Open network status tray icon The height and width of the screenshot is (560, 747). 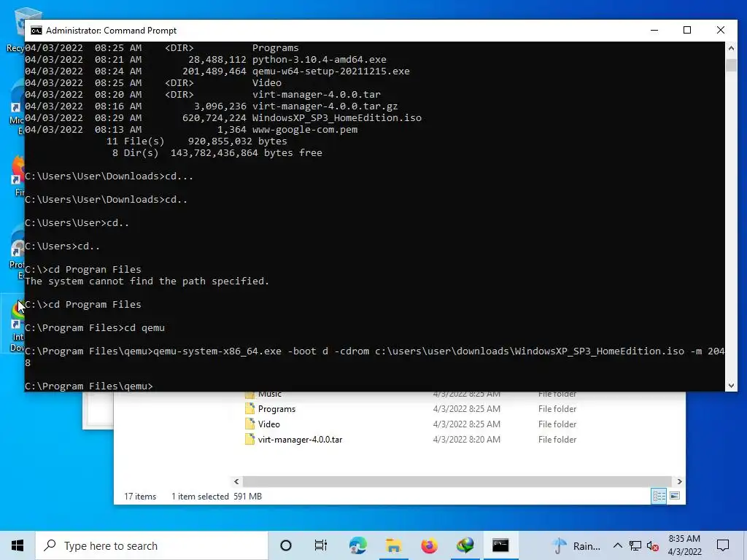point(635,545)
